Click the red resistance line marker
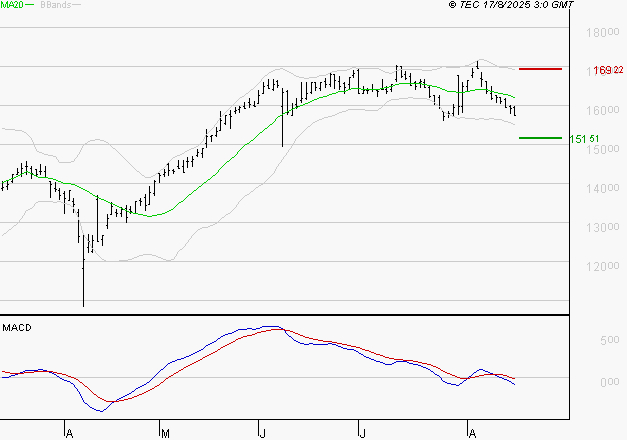The image size is (627, 440). [x=540, y=69]
